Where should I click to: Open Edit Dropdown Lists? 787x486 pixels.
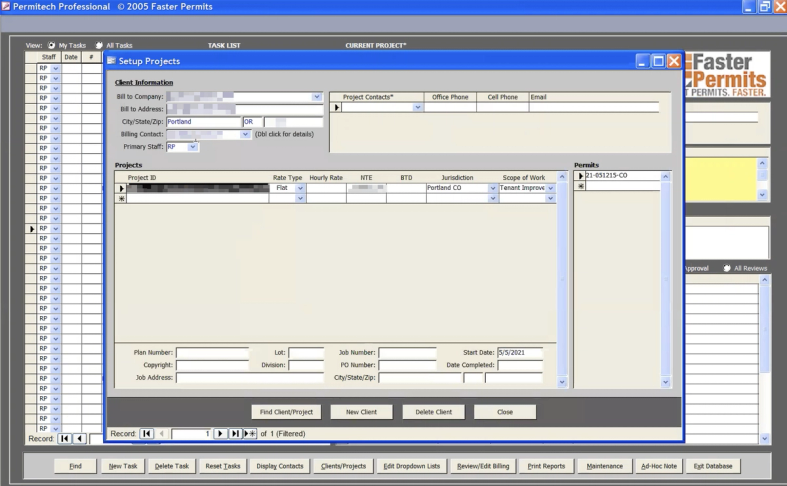412,466
